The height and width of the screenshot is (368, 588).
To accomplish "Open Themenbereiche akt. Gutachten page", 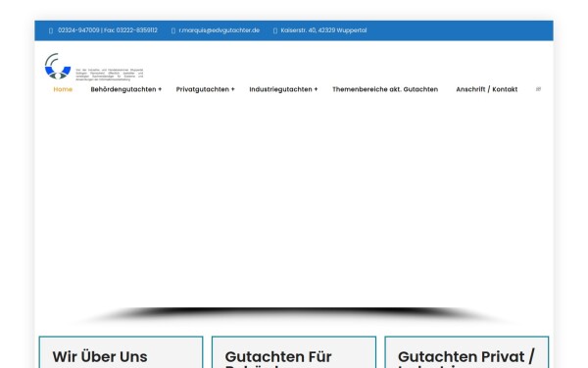I will point(385,89).
